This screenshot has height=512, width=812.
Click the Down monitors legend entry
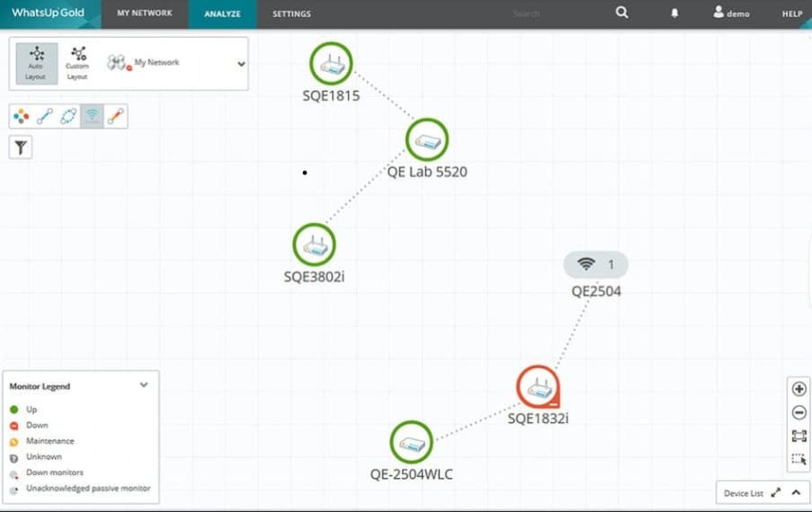click(47, 472)
